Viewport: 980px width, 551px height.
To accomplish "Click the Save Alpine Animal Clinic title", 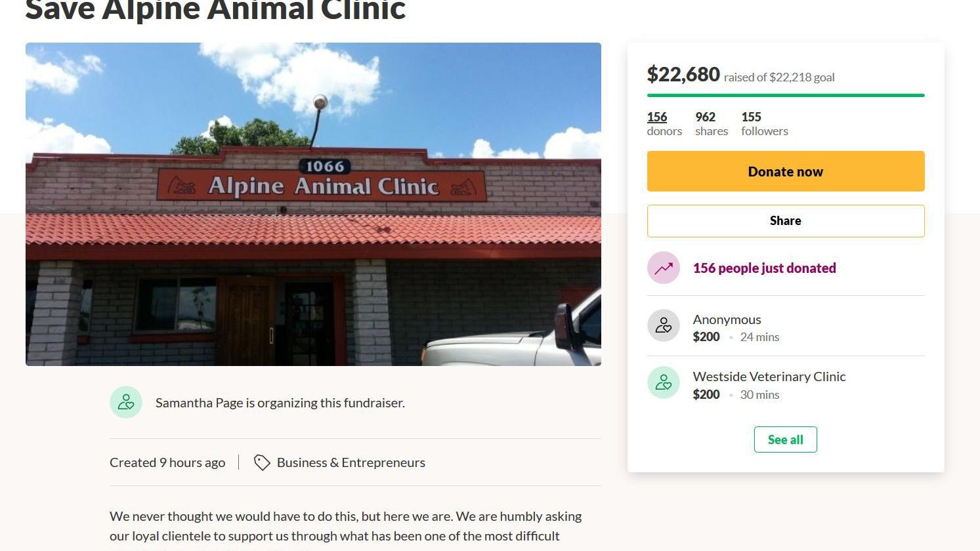I will [x=215, y=10].
